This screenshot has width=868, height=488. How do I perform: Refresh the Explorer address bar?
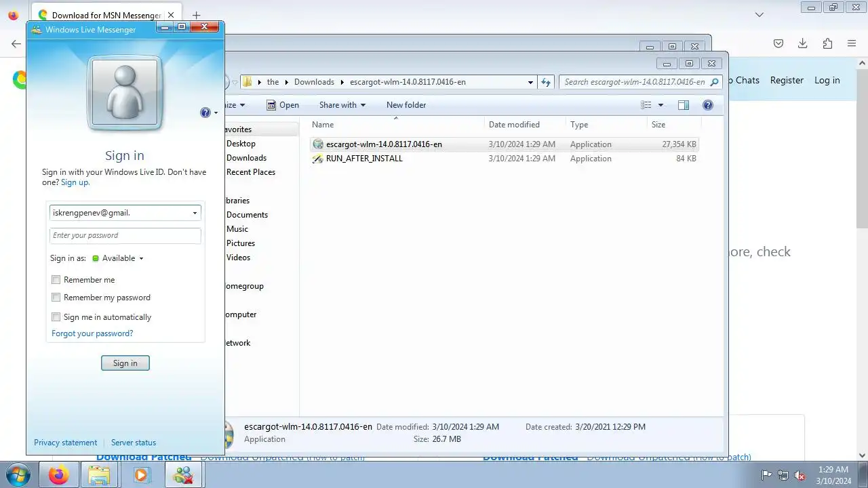[546, 82]
